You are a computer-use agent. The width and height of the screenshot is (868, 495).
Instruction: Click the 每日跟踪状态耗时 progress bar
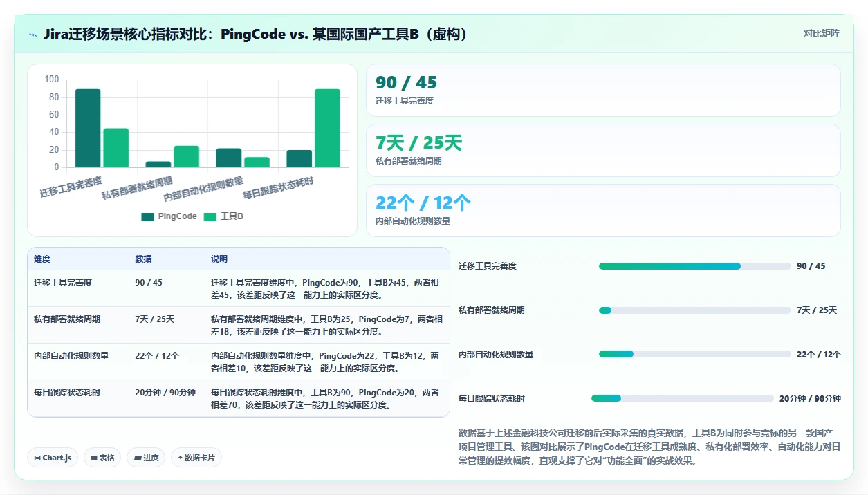(x=682, y=398)
